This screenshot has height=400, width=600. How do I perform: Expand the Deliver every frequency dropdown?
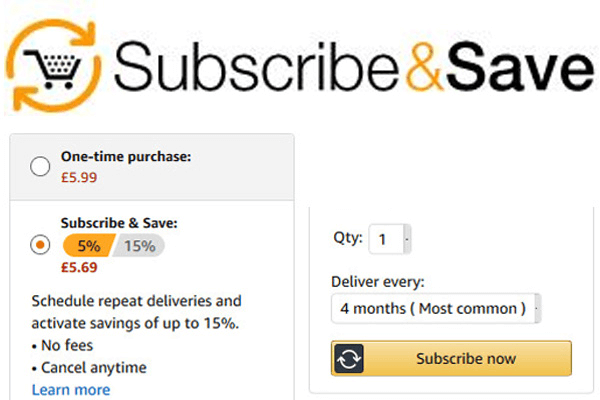click(x=436, y=308)
